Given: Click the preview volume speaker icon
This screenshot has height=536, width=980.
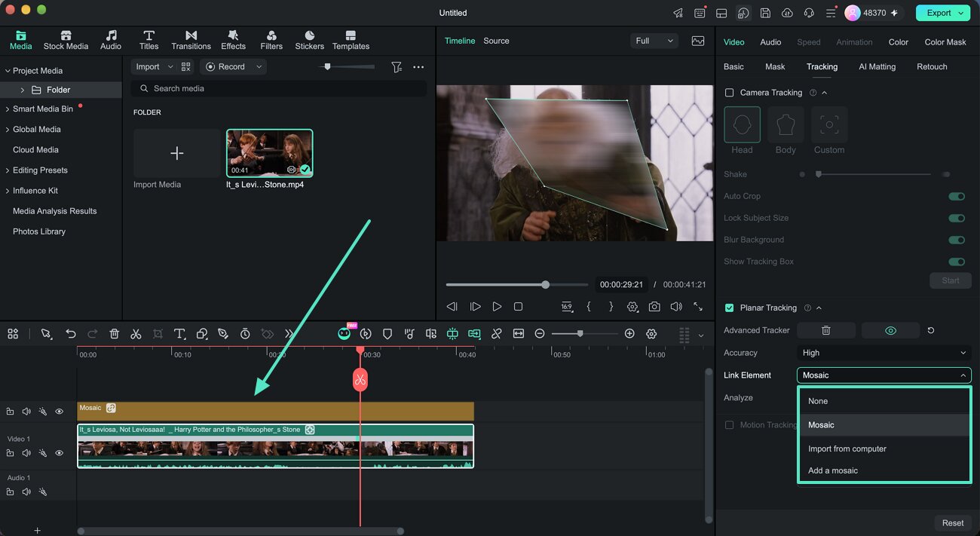Looking at the screenshot, I should [676, 307].
